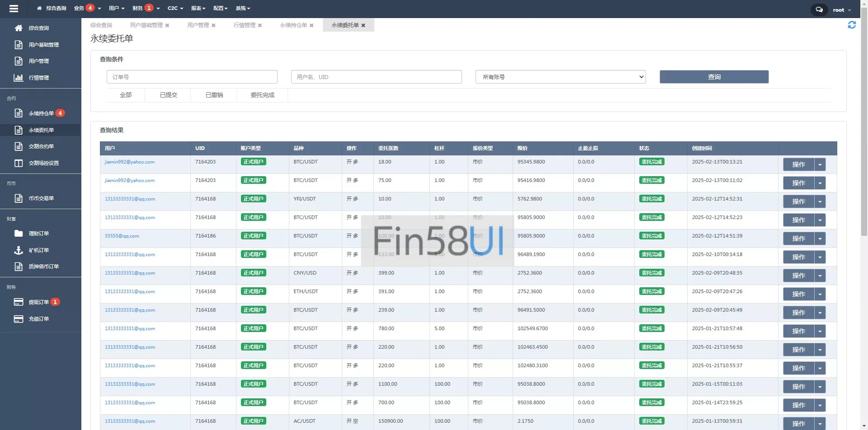
Task: Click the 综合查询 home icon in sidebar
Action: (19, 28)
